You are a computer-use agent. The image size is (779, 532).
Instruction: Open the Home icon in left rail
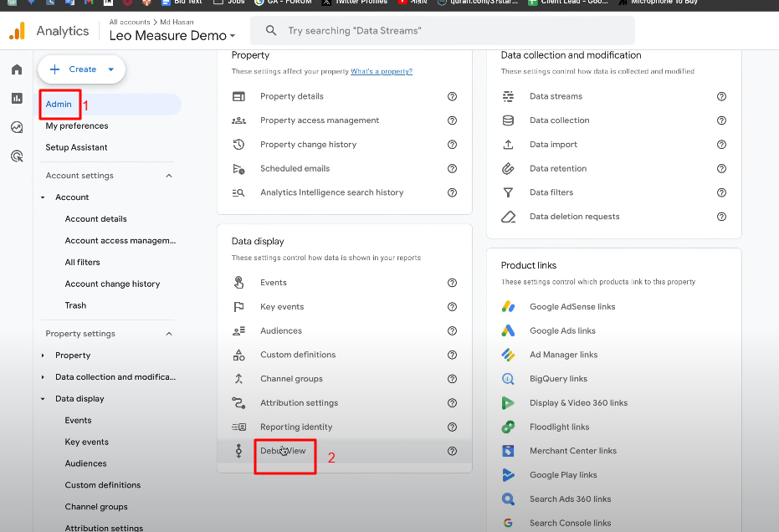tap(17, 69)
